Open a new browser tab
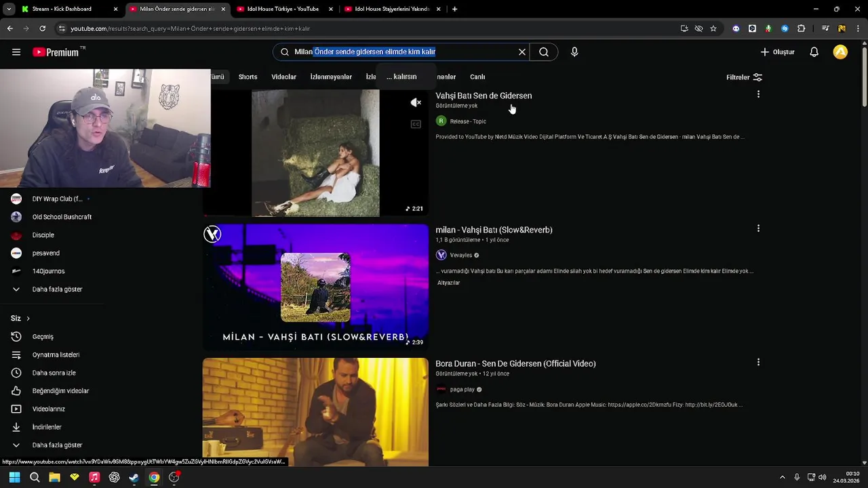868x488 pixels. coord(454,9)
